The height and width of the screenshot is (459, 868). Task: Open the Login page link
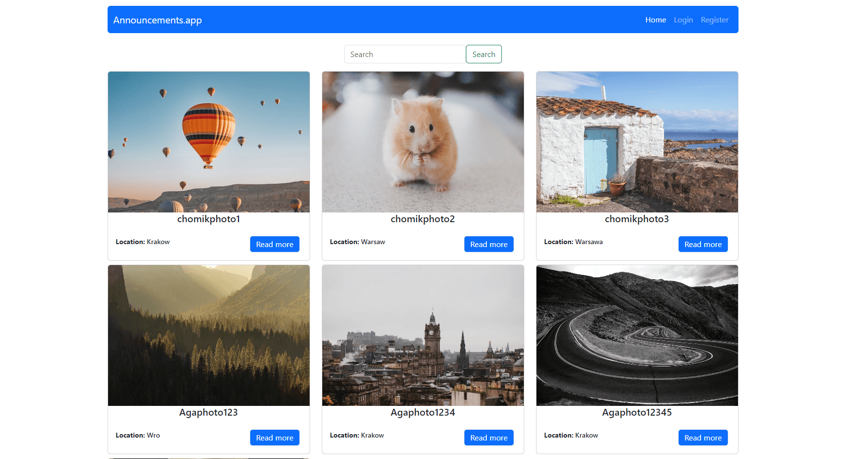click(683, 20)
